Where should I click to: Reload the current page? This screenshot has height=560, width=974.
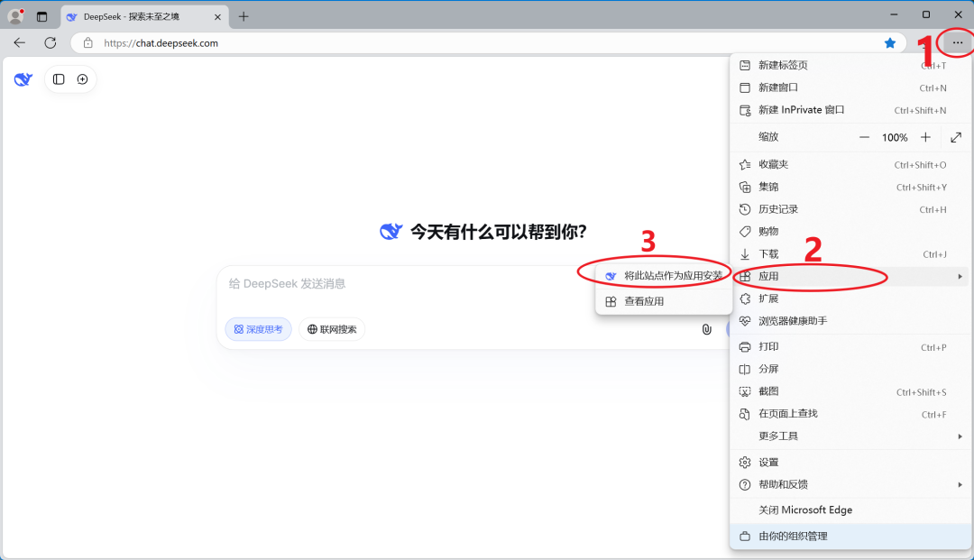pos(51,43)
